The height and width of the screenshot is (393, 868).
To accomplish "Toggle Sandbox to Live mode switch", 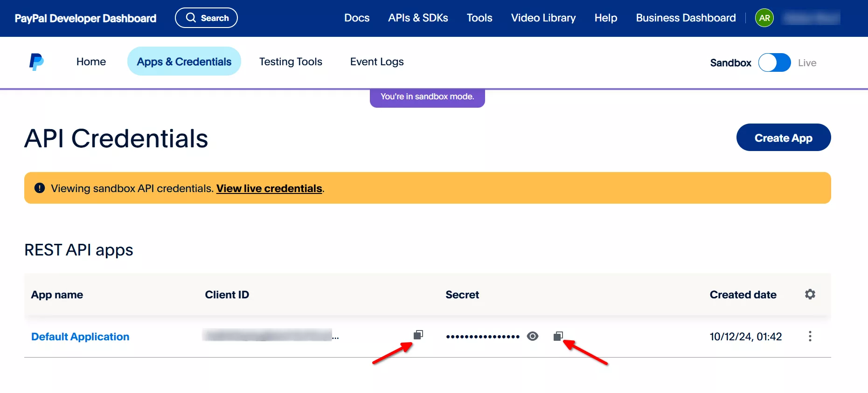I will 774,62.
